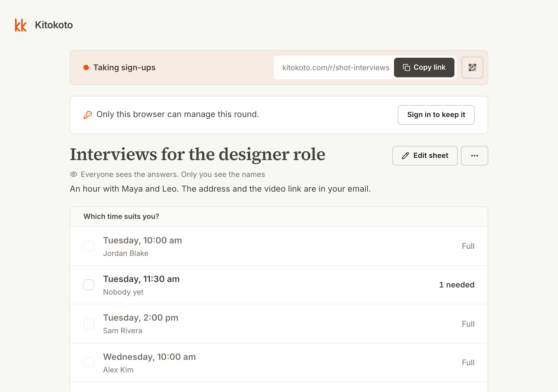Open Edit sheet
This screenshot has height=392, width=558.
click(425, 156)
